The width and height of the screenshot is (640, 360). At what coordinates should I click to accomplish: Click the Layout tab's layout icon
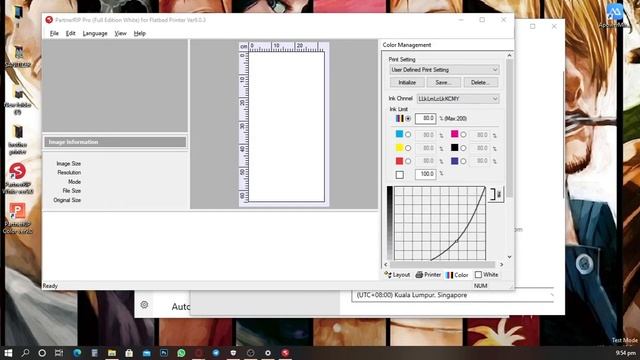388,275
